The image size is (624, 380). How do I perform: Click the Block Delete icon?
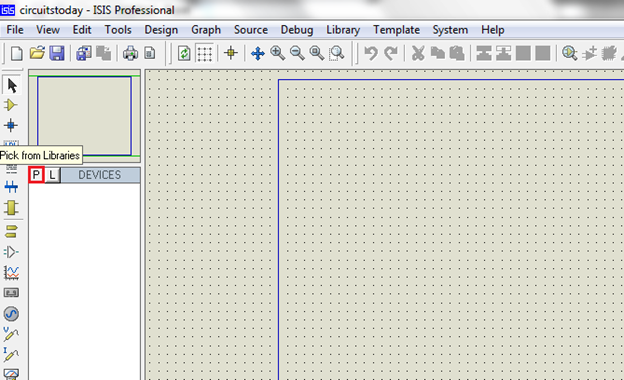point(543,53)
